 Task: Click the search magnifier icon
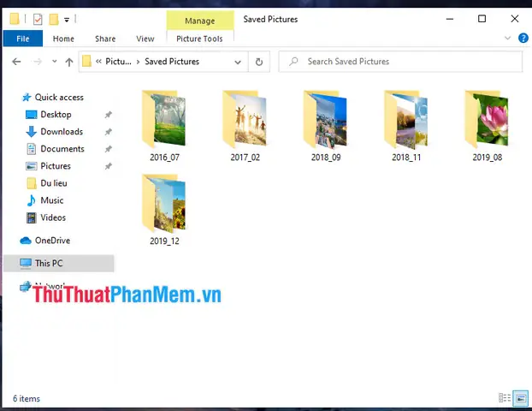point(293,62)
